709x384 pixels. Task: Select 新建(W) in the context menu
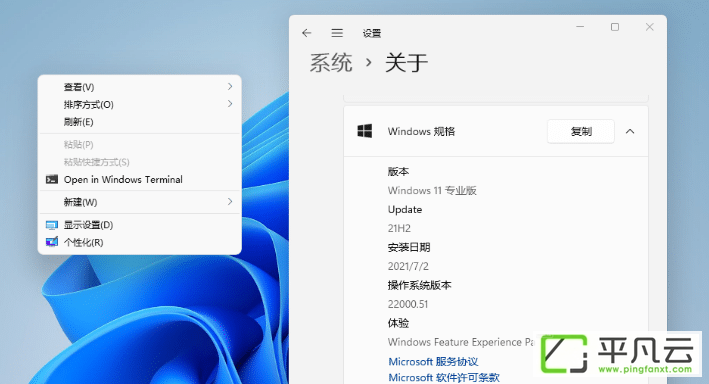point(140,202)
